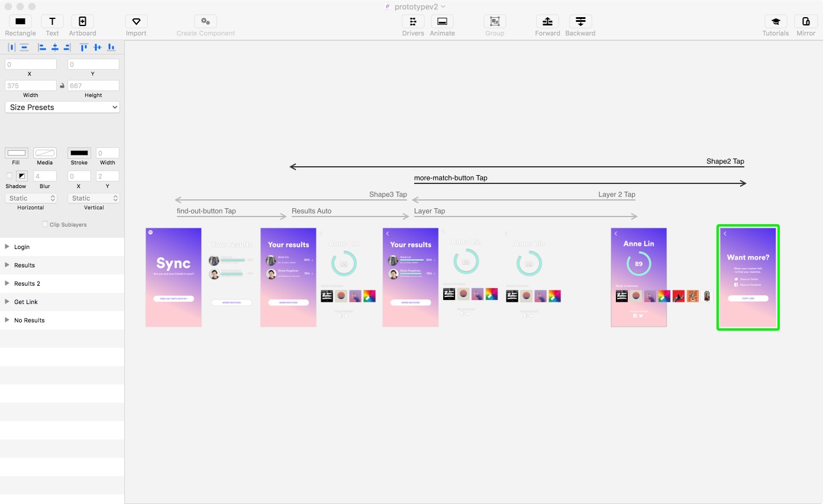Image resolution: width=823 pixels, height=504 pixels.
Task: Click the Height input showing 667
Action: click(x=93, y=86)
